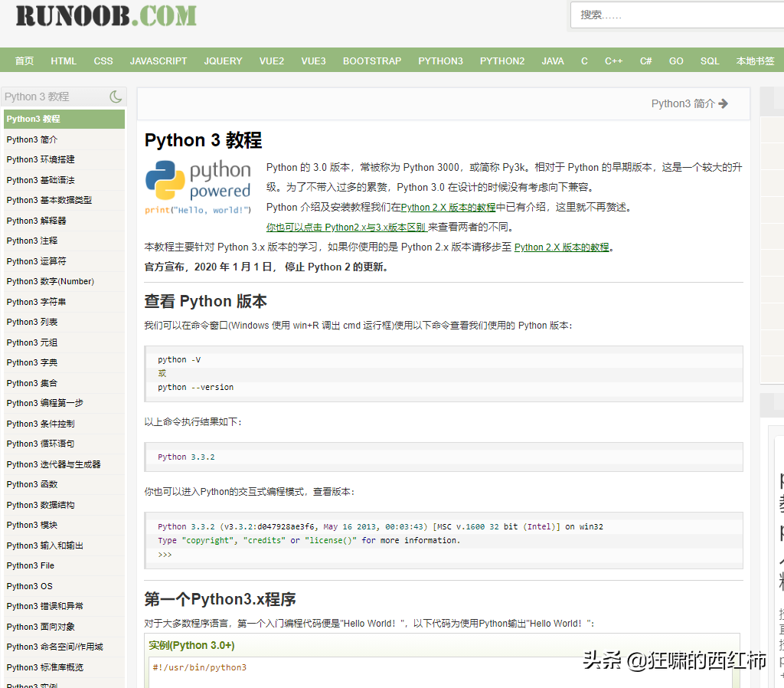Open the C nav item

click(584, 61)
